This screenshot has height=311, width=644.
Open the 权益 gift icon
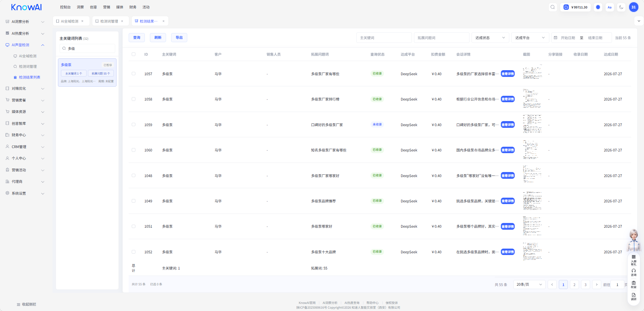pos(634,284)
